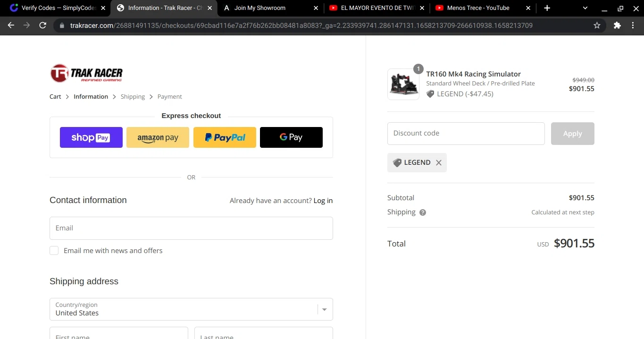This screenshot has height=339, width=644.
Task: Open the Country/region dropdown
Action: 191,309
